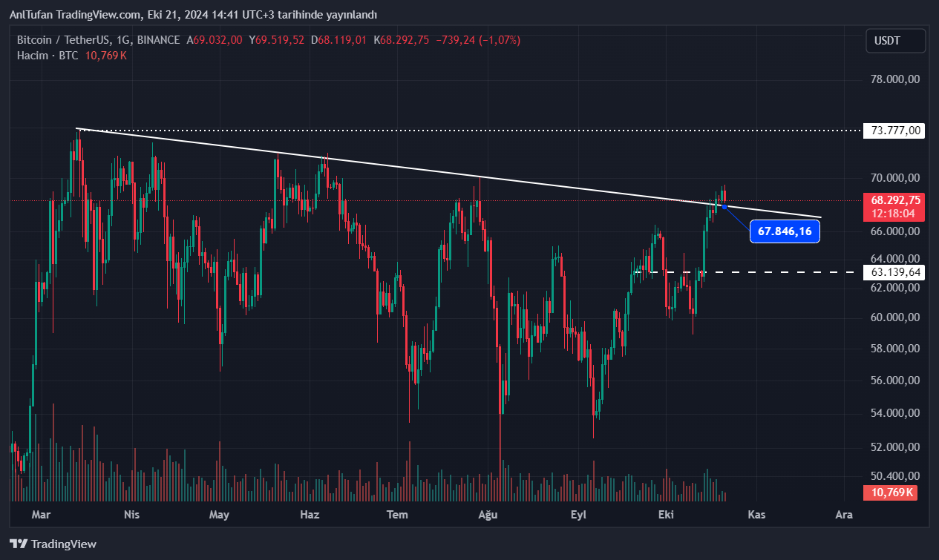Screen dimensions: 939x560
Task: Select the 73.777,00 price level label
Action: 896,131
